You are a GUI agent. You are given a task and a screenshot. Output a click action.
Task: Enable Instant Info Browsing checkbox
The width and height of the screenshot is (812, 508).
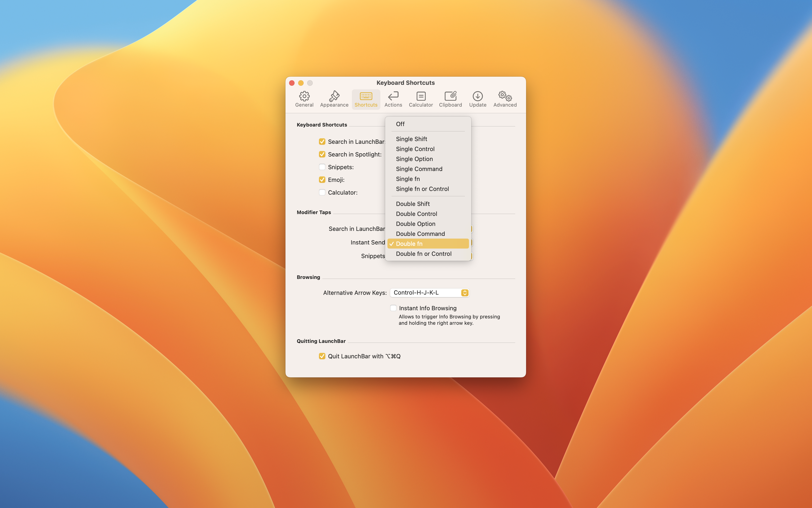pyautogui.click(x=393, y=308)
